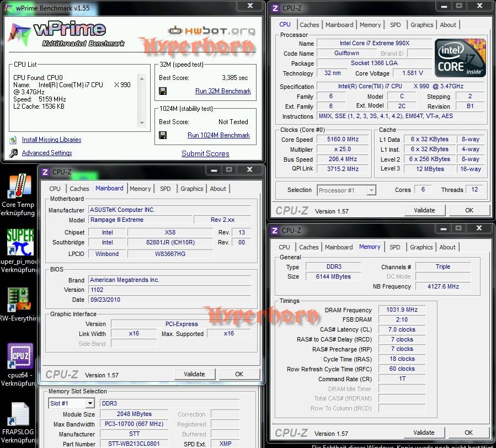Click the NB Frequency value 4127.6 MHz
This screenshot has width=496, height=448.
click(x=443, y=286)
